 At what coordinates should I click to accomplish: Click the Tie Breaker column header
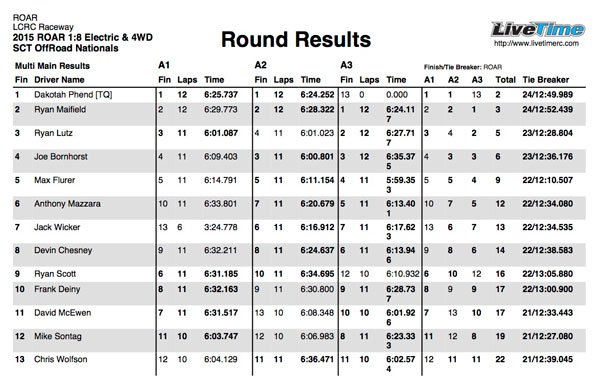(x=546, y=80)
